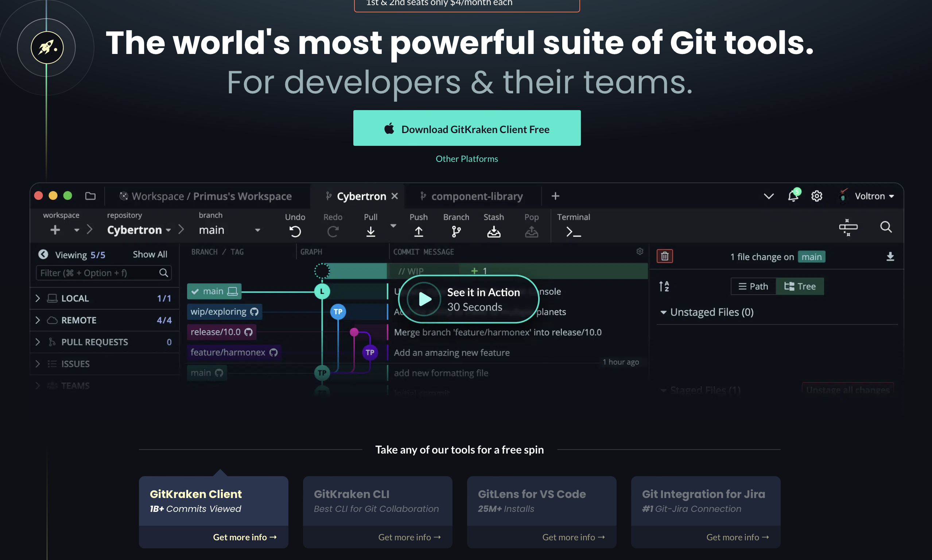The width and height of the screenshot is (932, 560).
Task: Open the Pull options dropdown arrow
Action: point(393,226)
